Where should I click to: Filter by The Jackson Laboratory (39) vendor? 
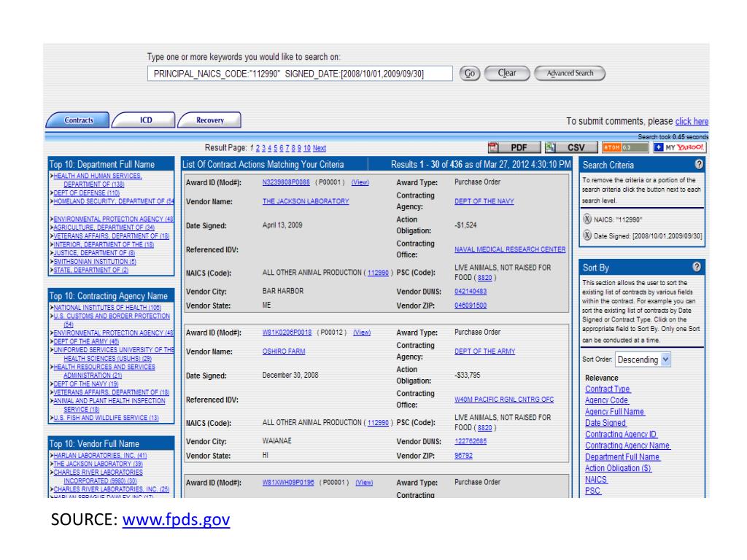click(x=98, y=464)
